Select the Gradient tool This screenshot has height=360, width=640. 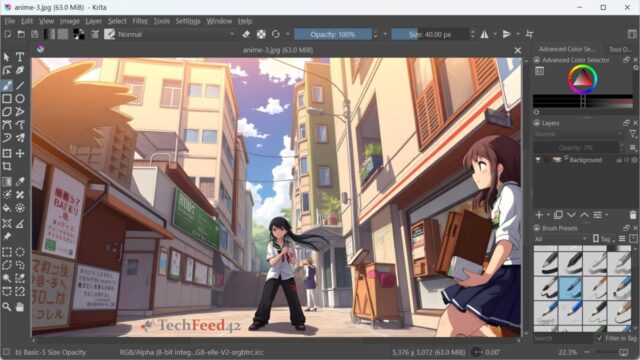[x=7, y=182]
